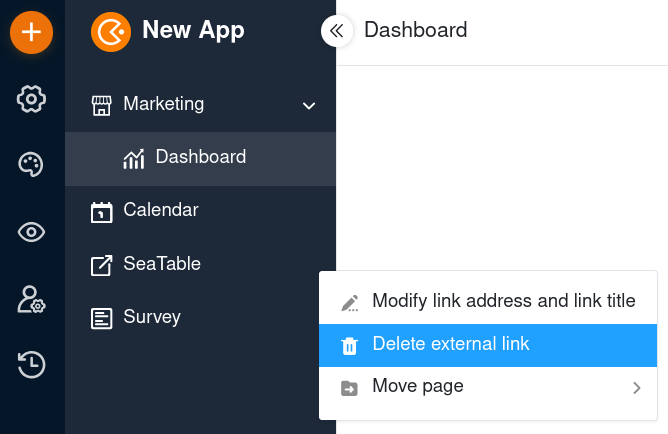Click the pencil edit icon in menu
The width and height of the screenshot is (668, 434).
(350, 303)
